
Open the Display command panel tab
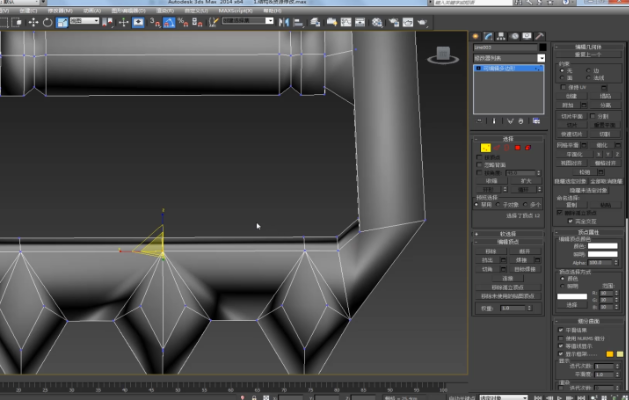(x=527, y=37)
